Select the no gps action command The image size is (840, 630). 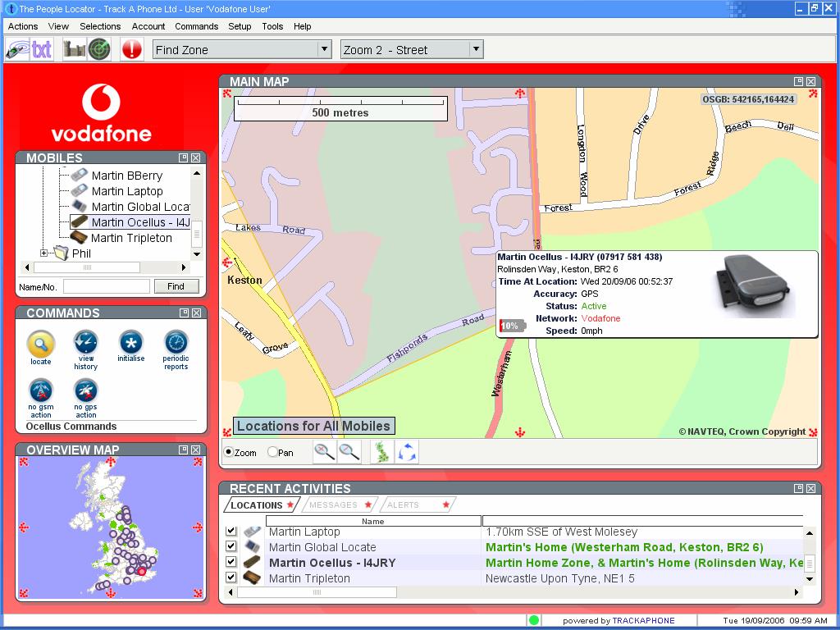point(85,398)
